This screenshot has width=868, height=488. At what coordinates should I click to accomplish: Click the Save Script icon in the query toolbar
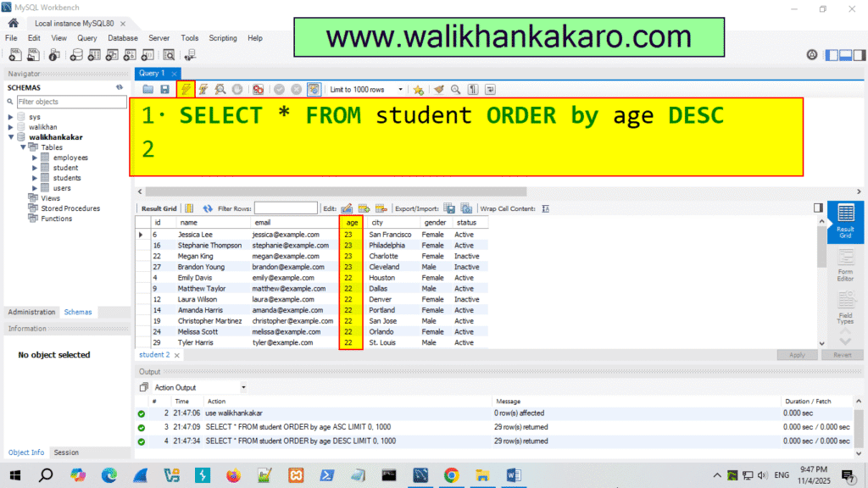(164, 89)
